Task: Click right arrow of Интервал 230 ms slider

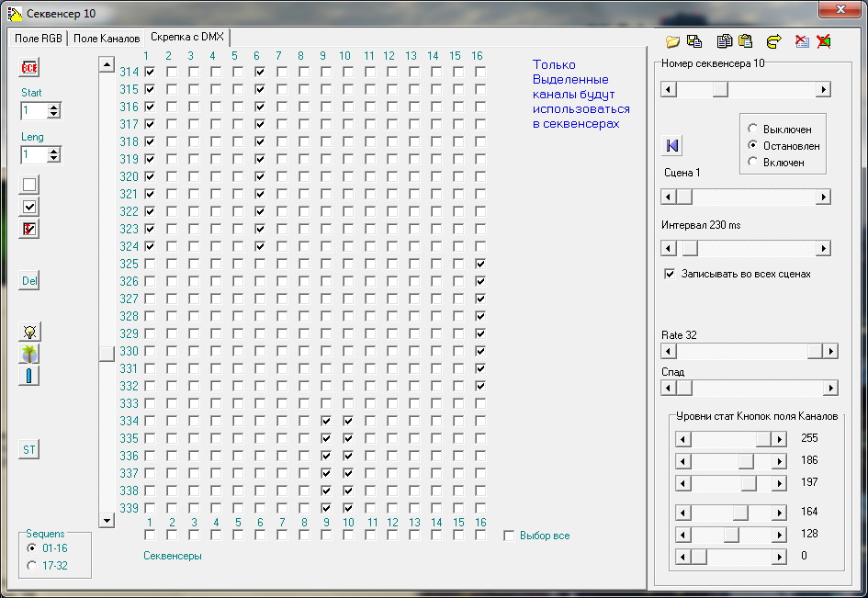Action: (823, 248)
